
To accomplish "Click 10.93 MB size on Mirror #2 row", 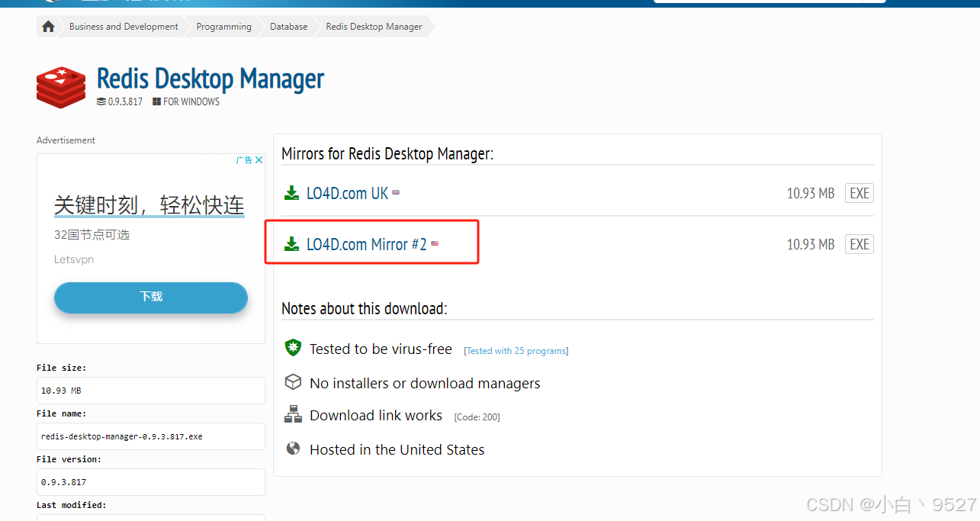I will click(x=811, y=245).
